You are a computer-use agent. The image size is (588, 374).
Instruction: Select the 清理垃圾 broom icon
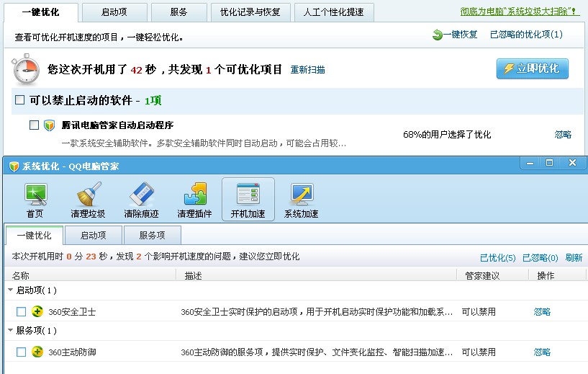pos(89,194)
